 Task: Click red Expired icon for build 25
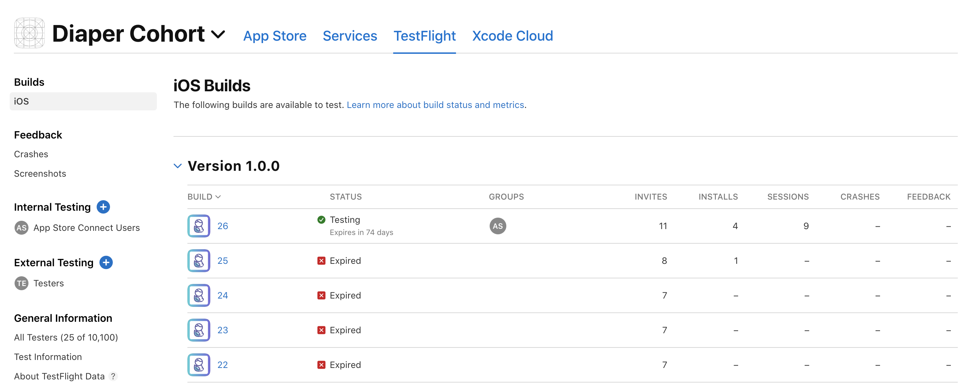(x=321, y=261)
